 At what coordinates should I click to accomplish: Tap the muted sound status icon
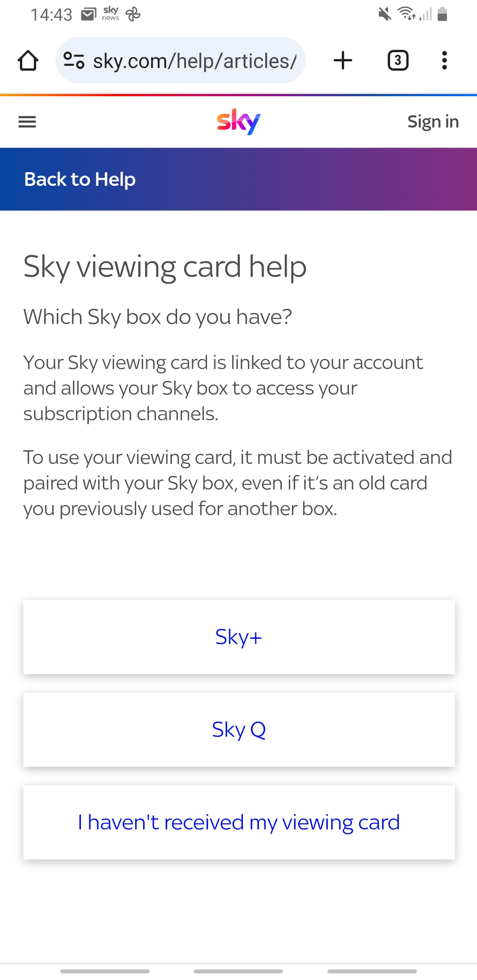385,14
